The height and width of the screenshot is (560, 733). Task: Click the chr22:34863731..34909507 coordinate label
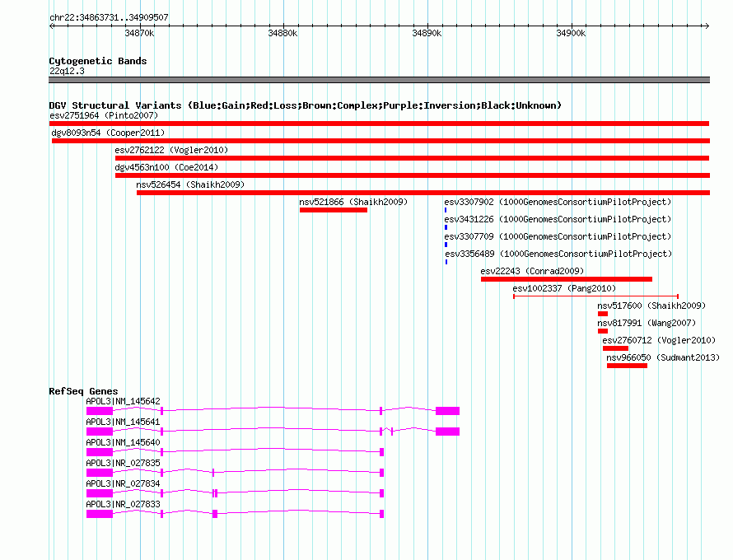point(109,17)
